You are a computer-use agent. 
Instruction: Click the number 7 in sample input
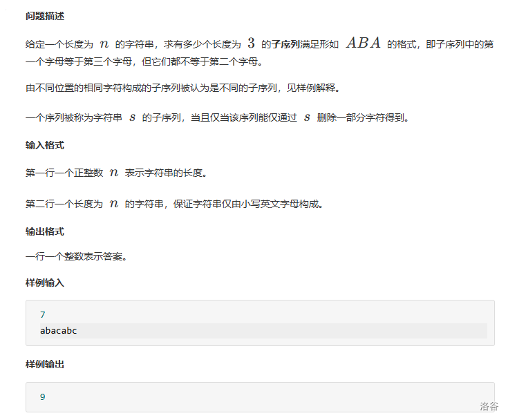42,315
